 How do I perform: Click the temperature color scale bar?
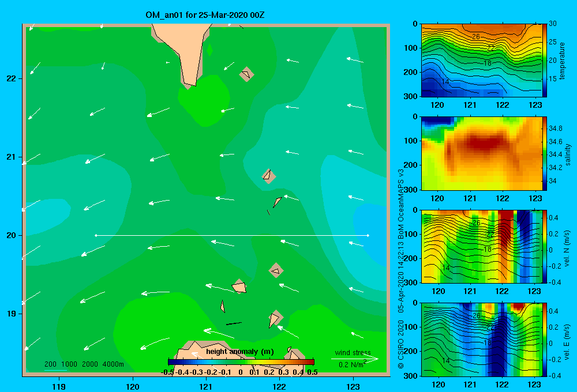[545, 61]
